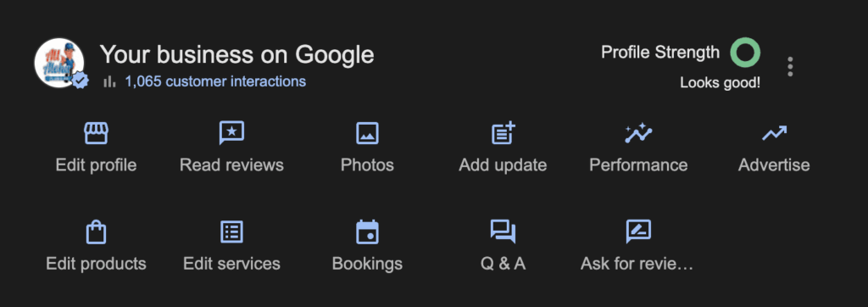Viewport: 868px width, 307px height.
Task: Click the Ask for reviews pencil icon
Action: pos(638,232)
